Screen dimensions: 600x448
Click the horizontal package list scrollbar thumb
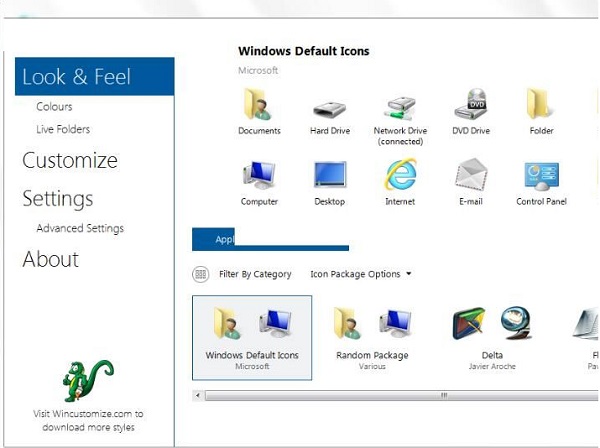coord(402,395)
